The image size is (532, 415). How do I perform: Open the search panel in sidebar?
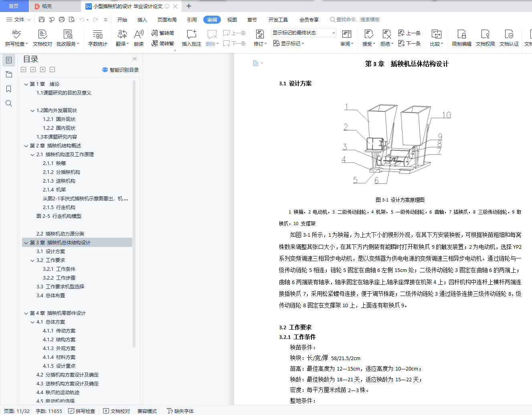pyautogui.click(x=9, y=103)
